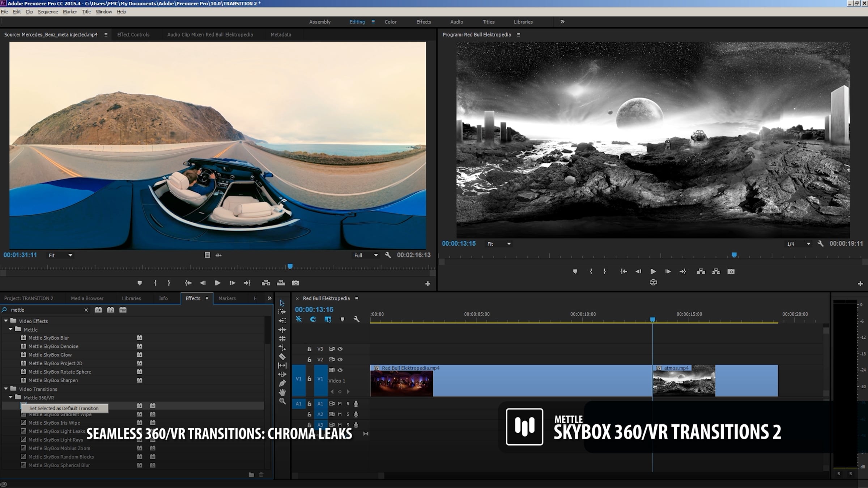This screenshot has width=868, height=488.
Task: Toggle Video 1 track output eye
Action: pos(340,370)
